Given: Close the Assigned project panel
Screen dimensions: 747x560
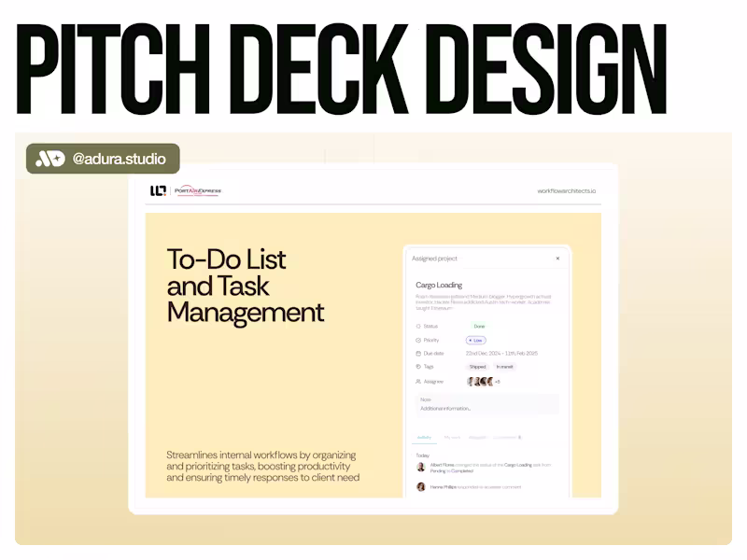Looking at the screenshot, I should point(557,259).
